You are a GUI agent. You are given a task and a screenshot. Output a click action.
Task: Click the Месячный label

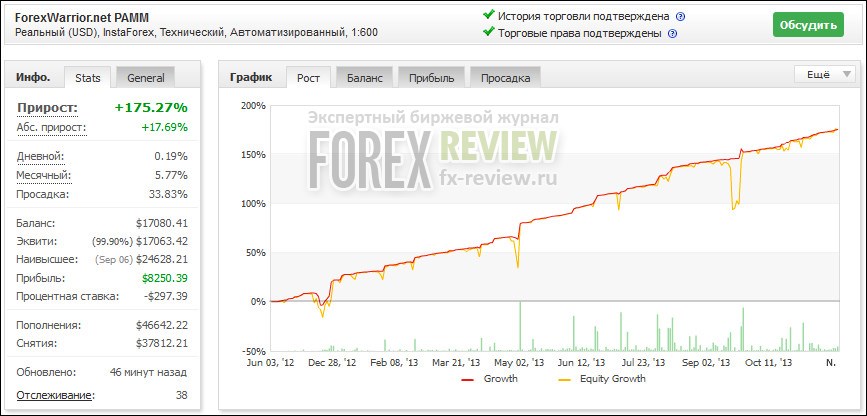pos(44,175)
